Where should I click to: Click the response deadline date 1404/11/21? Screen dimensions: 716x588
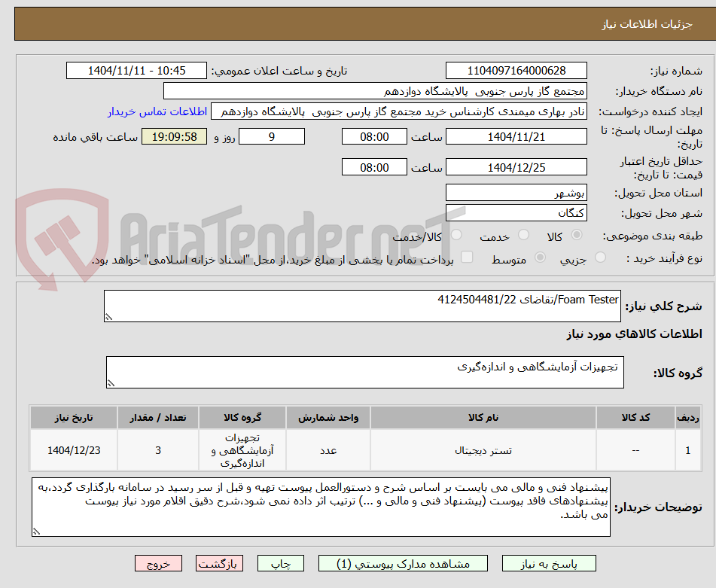point(516,136)
